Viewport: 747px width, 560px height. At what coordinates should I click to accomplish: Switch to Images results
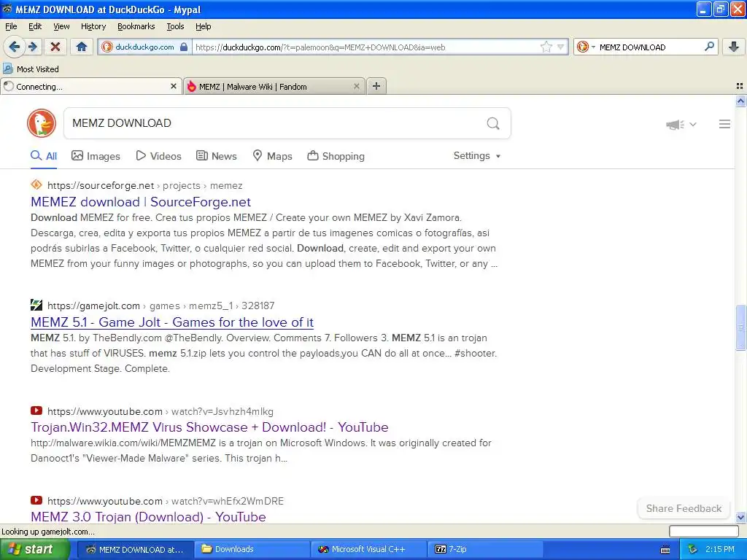pyautogui.click(x=96, y=156)
